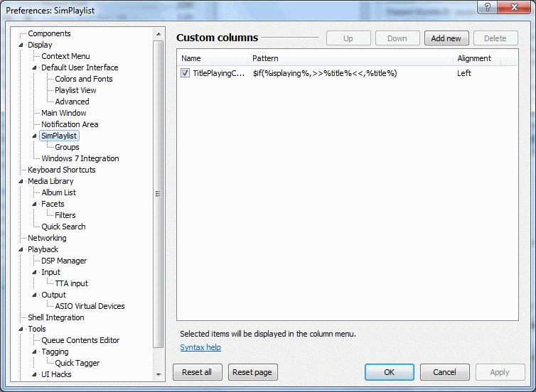Image resolution: width=536 pixels, height=392 pixels.
Task: Select the Input tree item
Action: coord(51,272)
